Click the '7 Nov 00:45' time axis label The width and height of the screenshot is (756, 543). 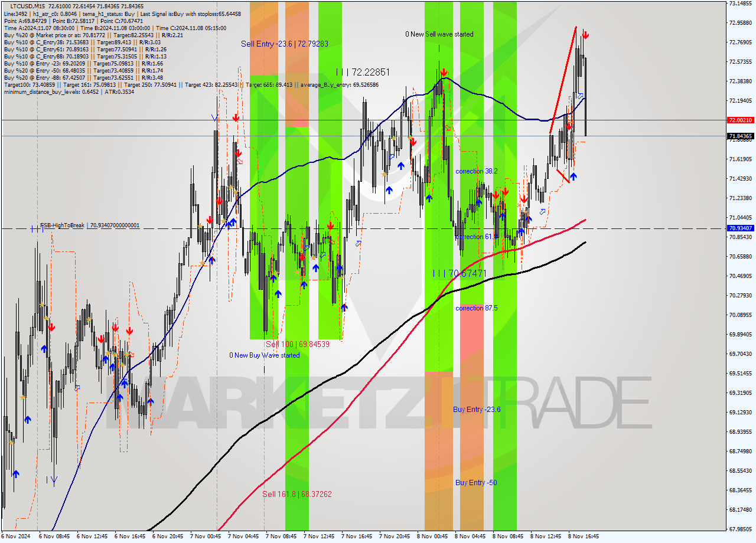pos(206,537)
